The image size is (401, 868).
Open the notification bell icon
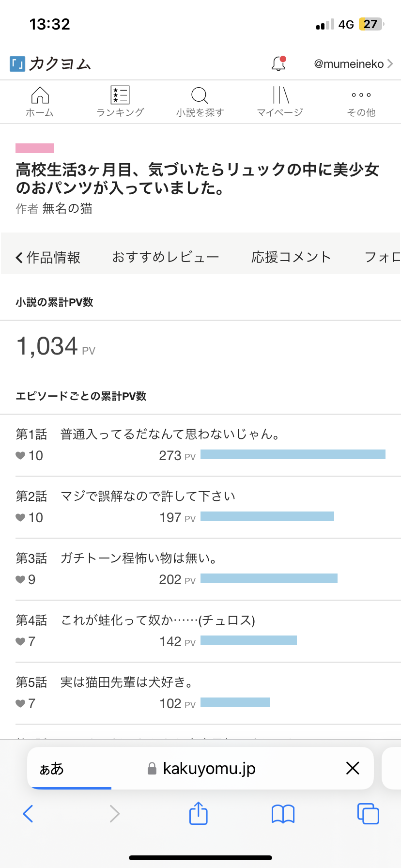[278, 63]
